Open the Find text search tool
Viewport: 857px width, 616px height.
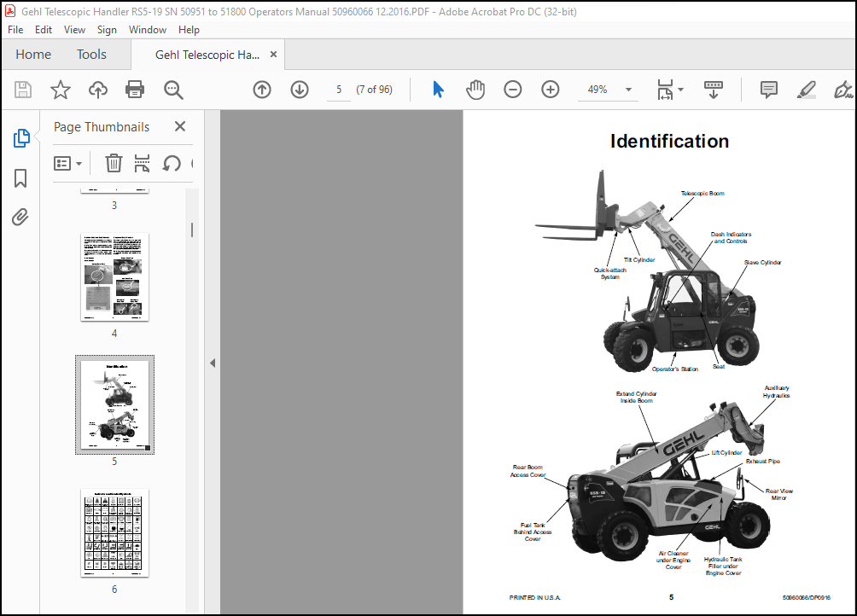[173, 90]
